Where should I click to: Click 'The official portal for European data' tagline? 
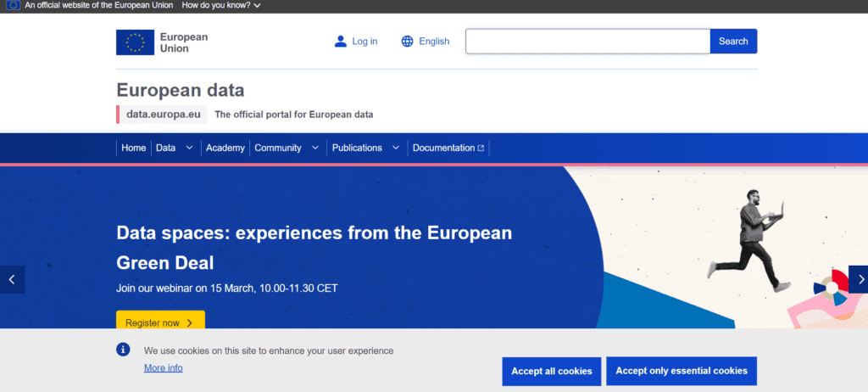[294, 115]
